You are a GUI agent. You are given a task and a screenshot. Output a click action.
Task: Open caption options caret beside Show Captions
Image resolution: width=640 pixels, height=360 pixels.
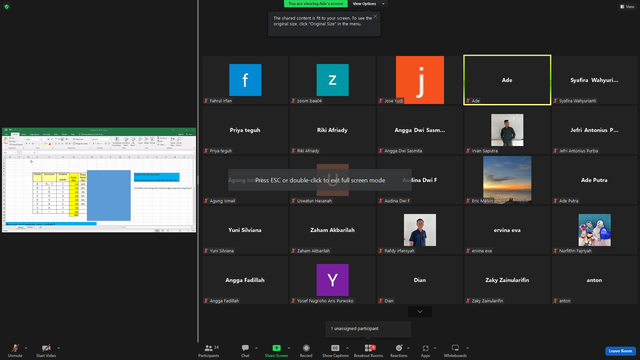[347, 348]
